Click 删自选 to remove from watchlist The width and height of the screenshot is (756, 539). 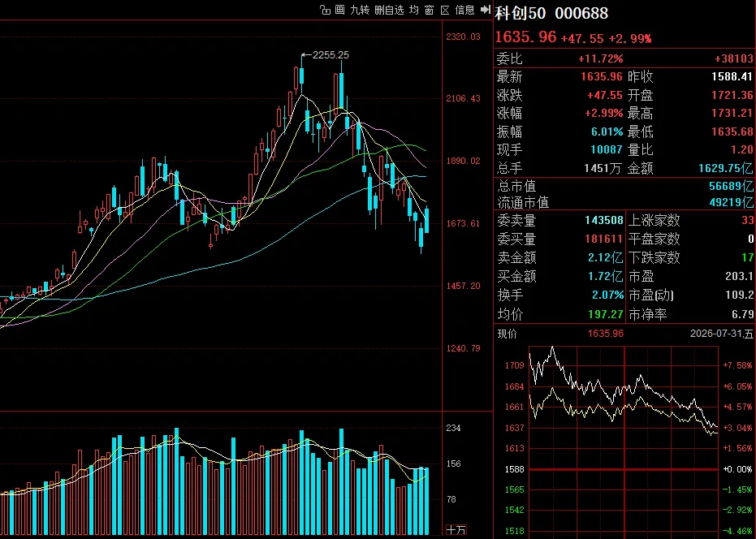pyautogui.click(x=389, y=10)
